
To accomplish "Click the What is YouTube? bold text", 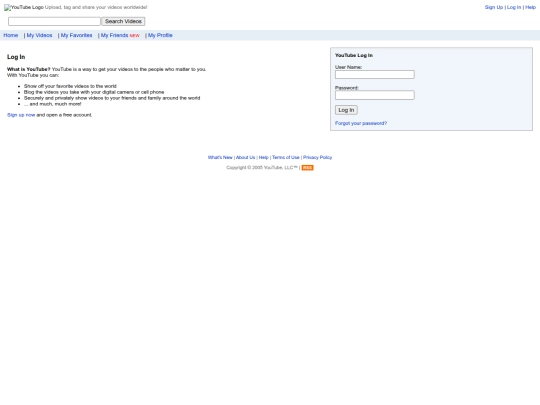I will 29,69.
